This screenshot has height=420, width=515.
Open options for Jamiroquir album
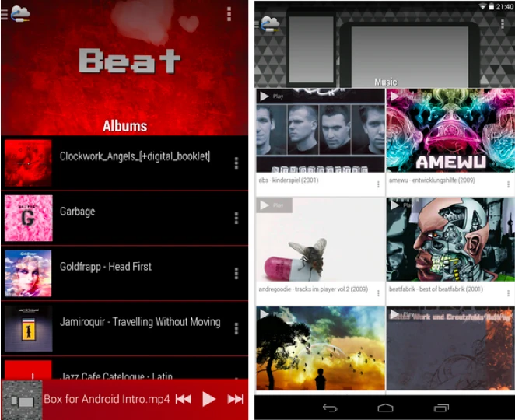[x=236, y=329]
